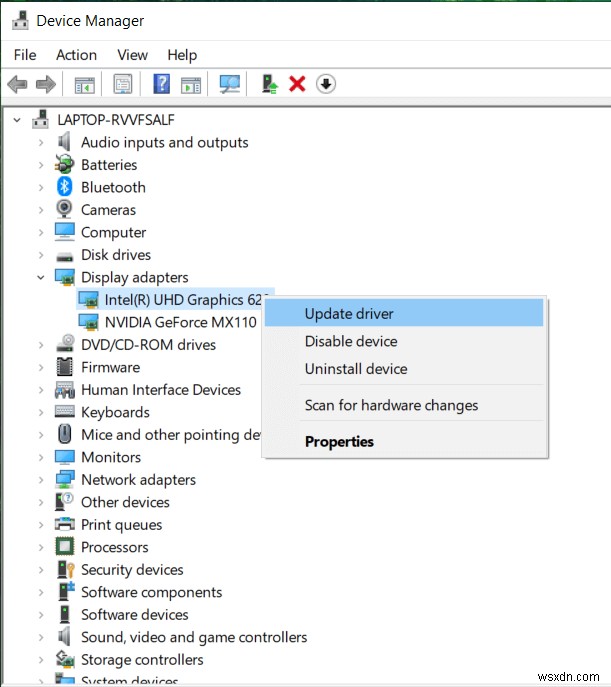Select the LAPTOP-RVVFSALF computer name
Screen dimensions: 611x687
[x=116, y=120]
